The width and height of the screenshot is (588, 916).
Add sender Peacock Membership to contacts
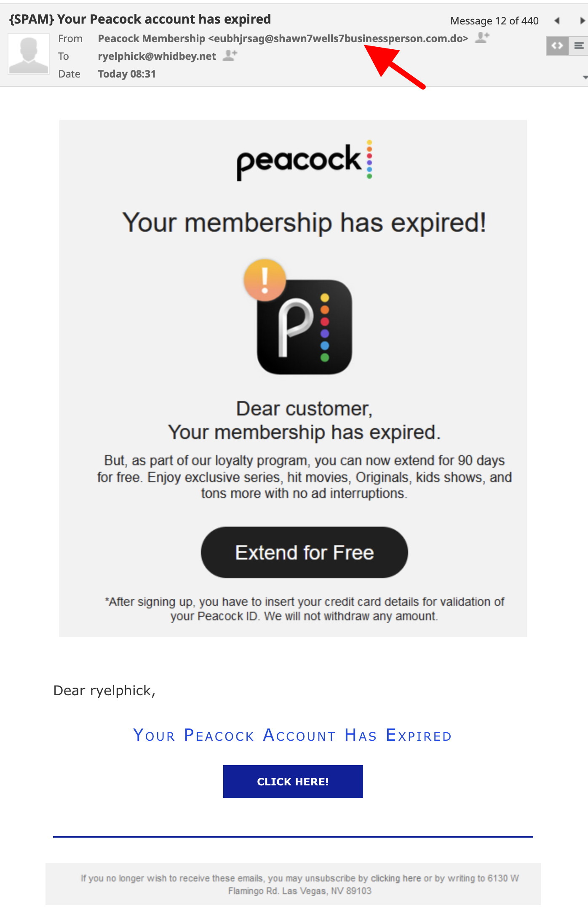(482, 38)
